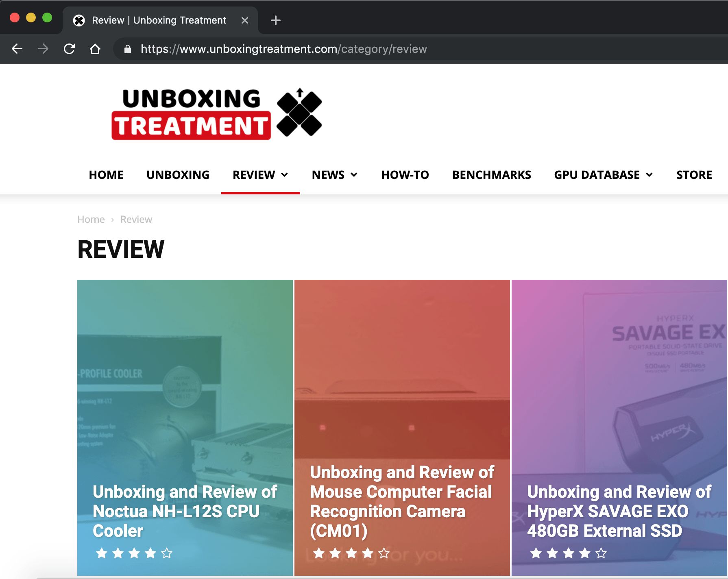Click the star rating under CM01 camera review
The height and width of the screenshot is (579, 728).
click(351, 553)
